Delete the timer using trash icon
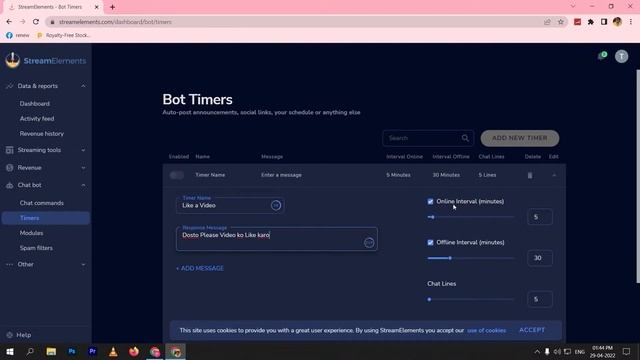 tap(529, 175)
